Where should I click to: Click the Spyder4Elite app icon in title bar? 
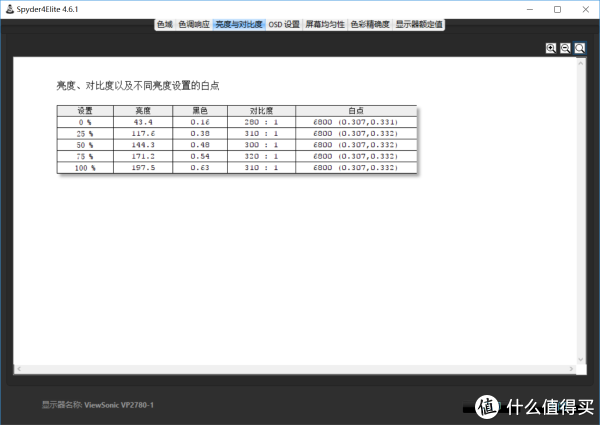point(10,9)
